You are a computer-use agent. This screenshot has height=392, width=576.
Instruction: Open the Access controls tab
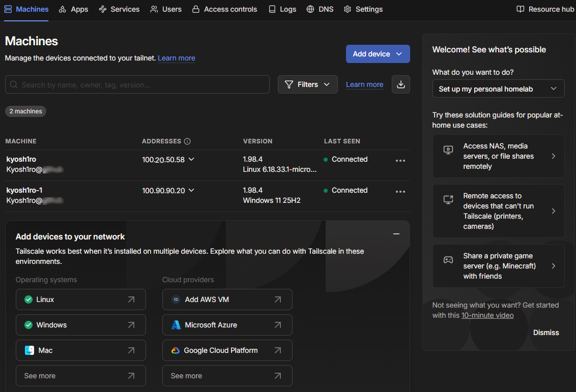(224, 9)
